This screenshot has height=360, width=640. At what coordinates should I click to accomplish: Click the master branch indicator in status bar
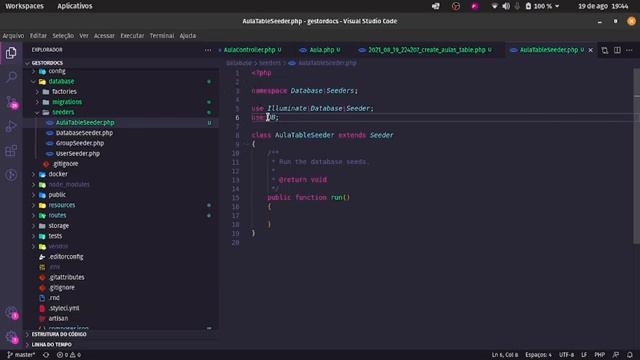coord(21,355)
